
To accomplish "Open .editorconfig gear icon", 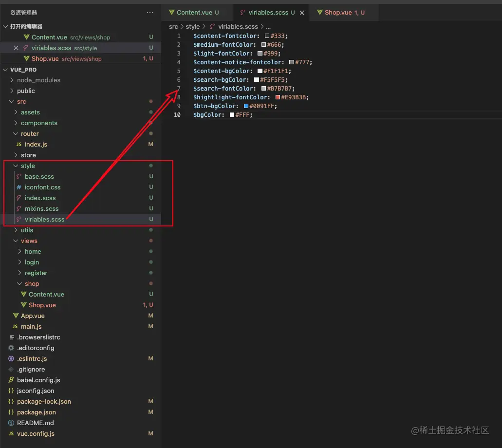I will click(x=11, y=348).
